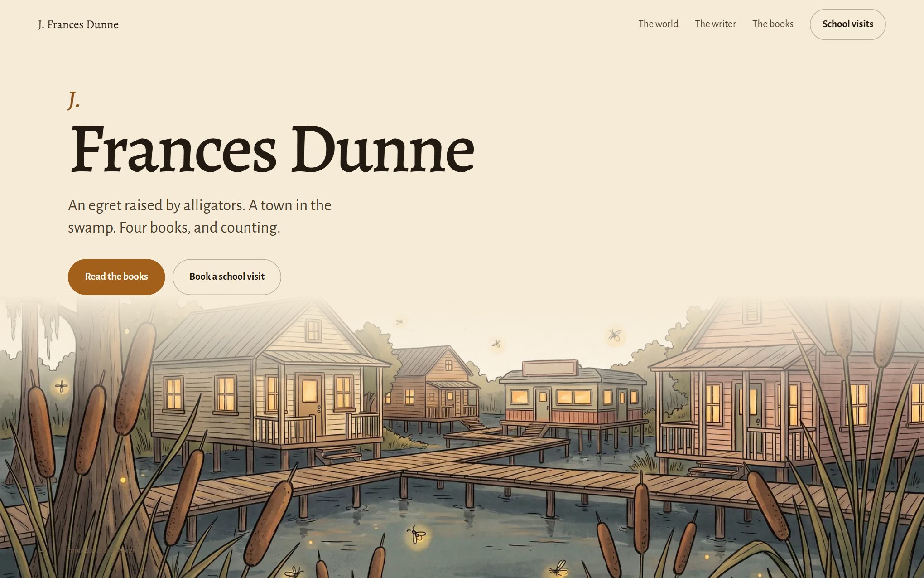This screenshot has height=578, width=924.
Task: Click the School visits outlined header button
Action: [847, 24]
